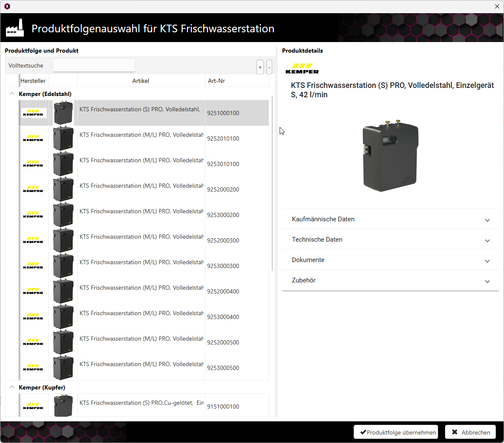Click the Hersteller column header
This screenshot has height=443, width=504.
click(x=33, y=81)
